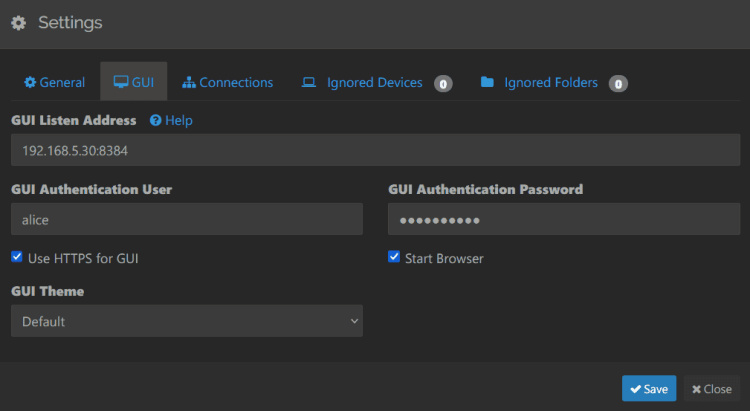Image resolution: width=750 pixels, height=411 pixels.
Task: Focus the GUI Listen Address field
Action: 375,150
